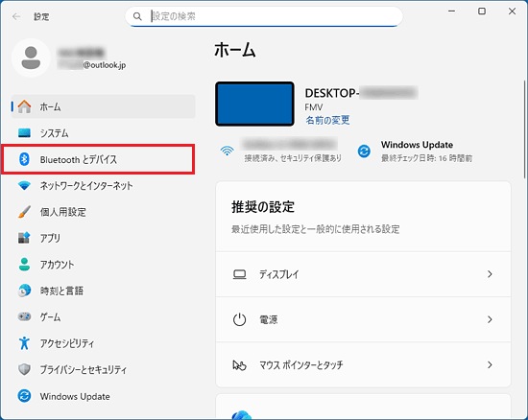Click the 電源 power icon
Screen dimensions: 528x420
(239, 319)
